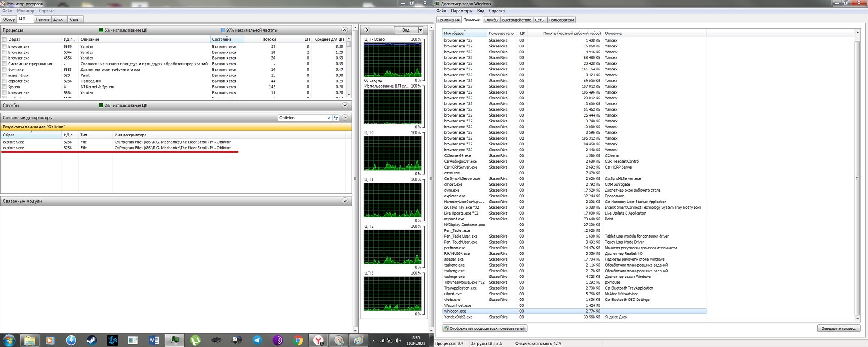Select the taskmgr.exe row in Task Manager
Viewport: 868px width, 347px height.
tap(454, 277)
